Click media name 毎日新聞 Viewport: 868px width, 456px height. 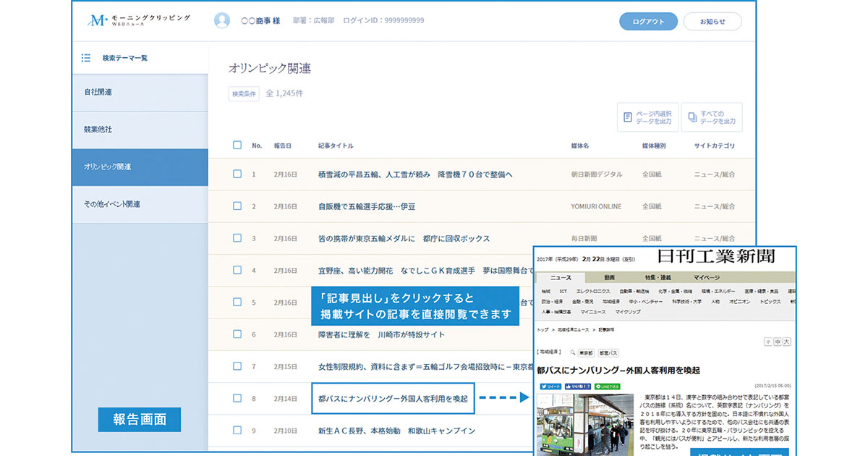pyautogui.click(x=584, y=238)
